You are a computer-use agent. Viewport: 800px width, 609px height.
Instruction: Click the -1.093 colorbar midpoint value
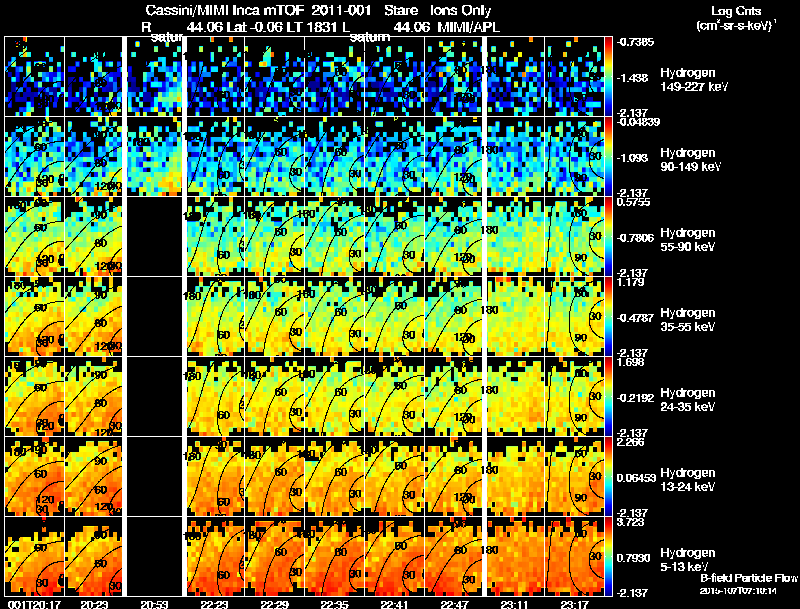(x=632, y=158)
